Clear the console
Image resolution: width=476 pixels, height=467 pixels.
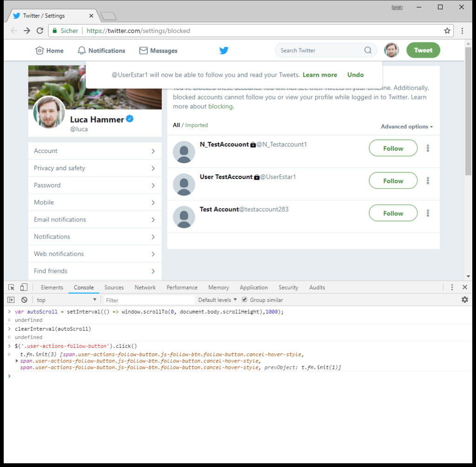click(x=24, y=300)
